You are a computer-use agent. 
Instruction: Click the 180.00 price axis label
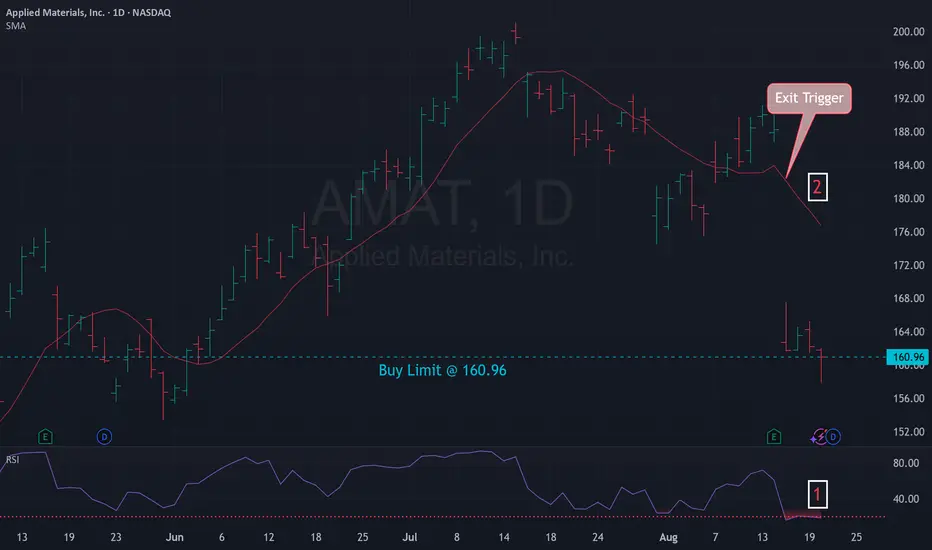coord(908,198)
